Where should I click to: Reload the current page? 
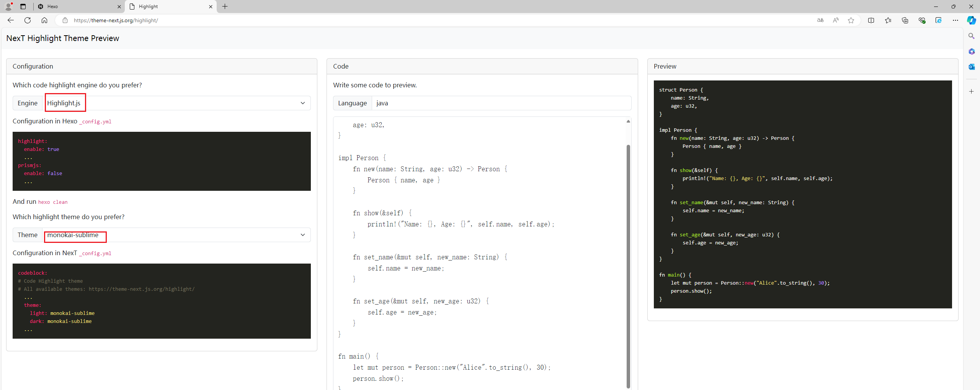click(28, 20)
